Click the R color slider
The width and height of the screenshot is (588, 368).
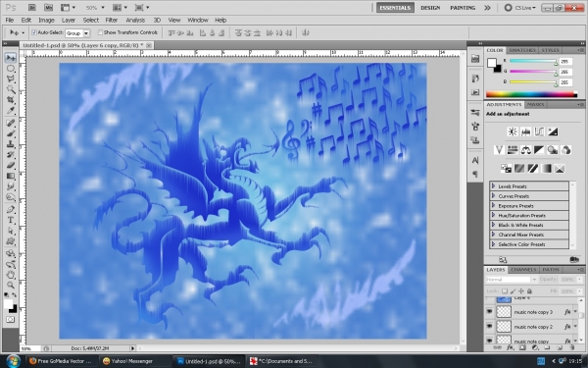coord(534,61)
